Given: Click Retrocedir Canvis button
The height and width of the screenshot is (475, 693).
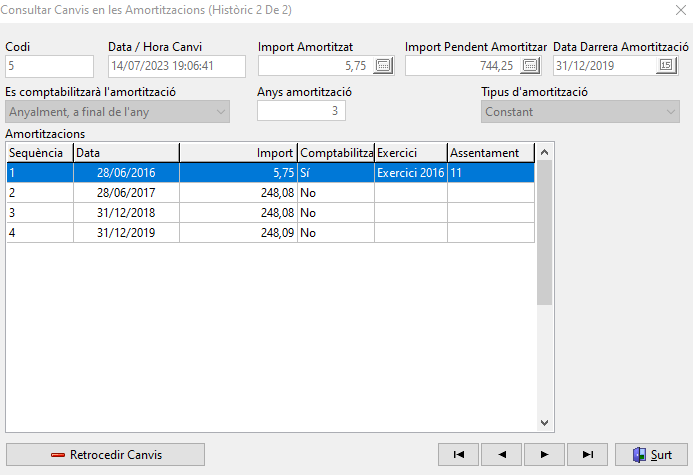Looking at the screenshot, I should [x=106, y=455].
